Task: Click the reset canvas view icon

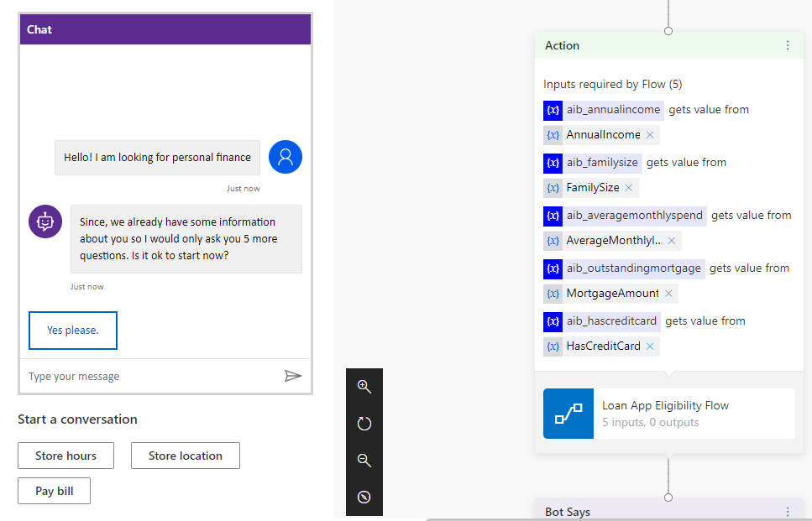Action: coord(364,423)
